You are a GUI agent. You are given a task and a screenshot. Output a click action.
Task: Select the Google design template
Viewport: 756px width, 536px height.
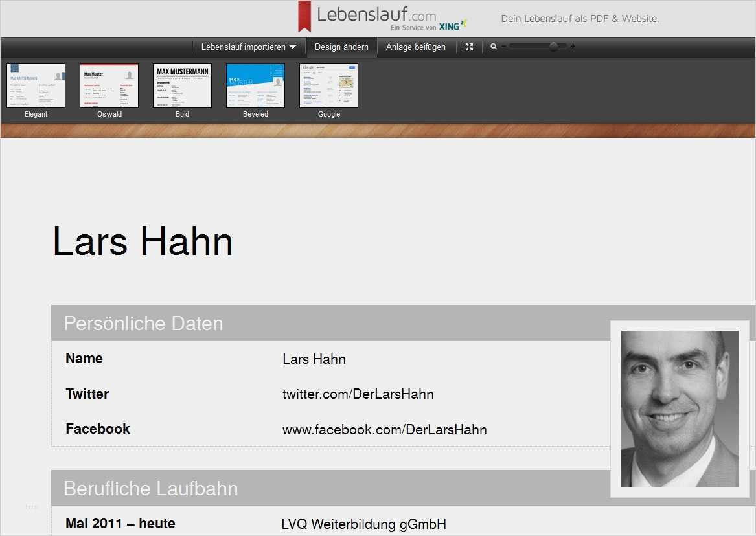(x=328, y=85)
